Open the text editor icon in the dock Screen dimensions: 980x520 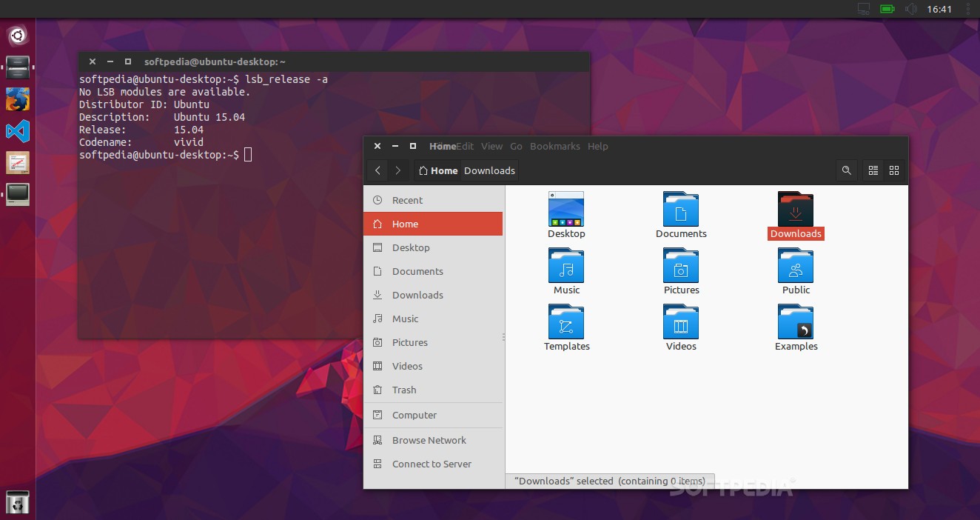17,163
